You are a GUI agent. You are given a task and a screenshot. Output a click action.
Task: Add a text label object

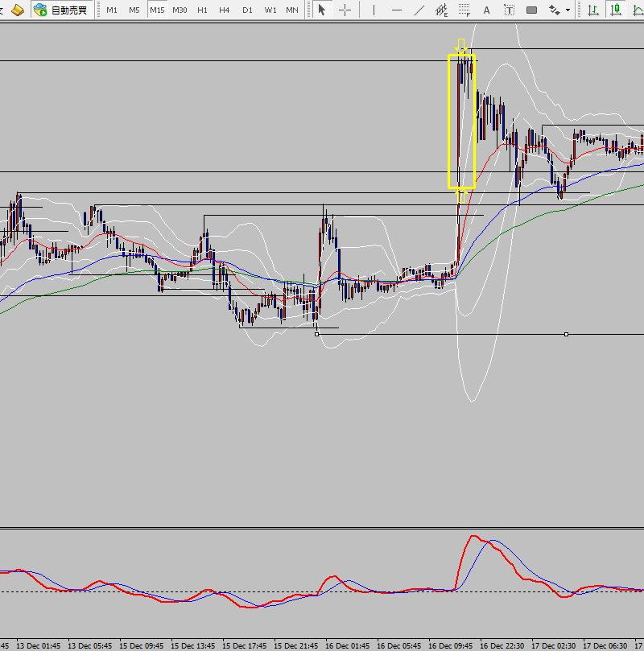tap(509, 10)
